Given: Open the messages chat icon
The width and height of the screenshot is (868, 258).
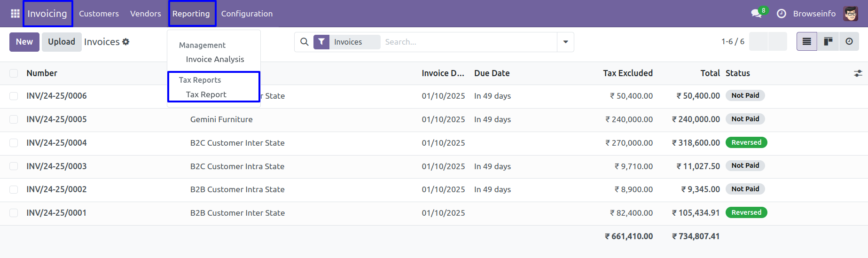Looking at the screenshot, I should (756, 14).
